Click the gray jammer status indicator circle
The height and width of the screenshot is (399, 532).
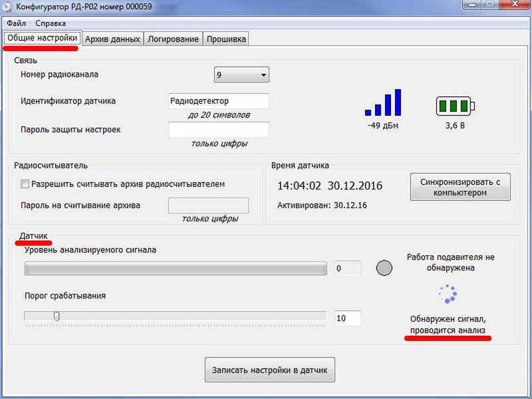(x=384, y=268)
